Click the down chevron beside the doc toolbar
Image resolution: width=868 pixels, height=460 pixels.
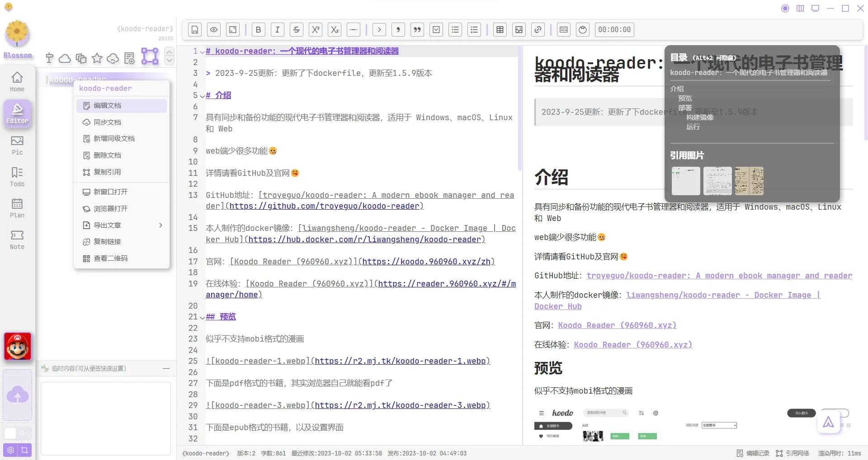click(x=170, y=61)
